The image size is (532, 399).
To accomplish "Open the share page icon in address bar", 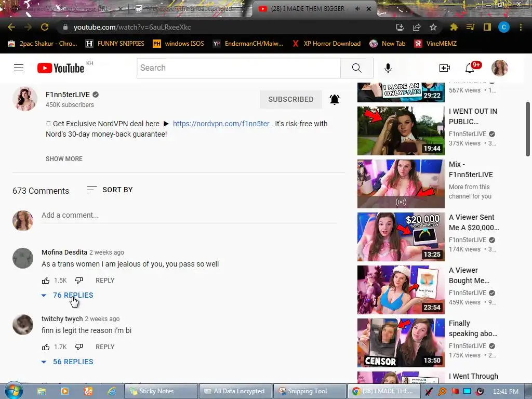I will coord(417,27).
